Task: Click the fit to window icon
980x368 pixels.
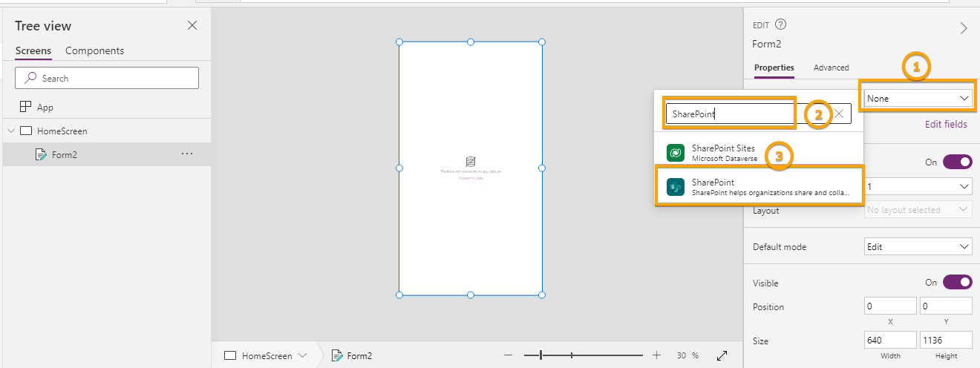Action: pyautogui.click(x=722, y=355)
